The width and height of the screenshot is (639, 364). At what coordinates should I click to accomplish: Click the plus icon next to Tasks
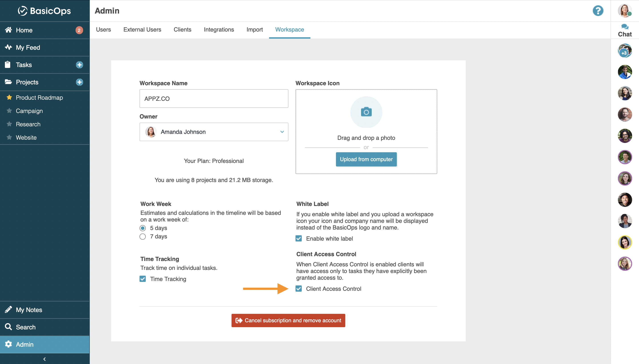tap(79, 65)
